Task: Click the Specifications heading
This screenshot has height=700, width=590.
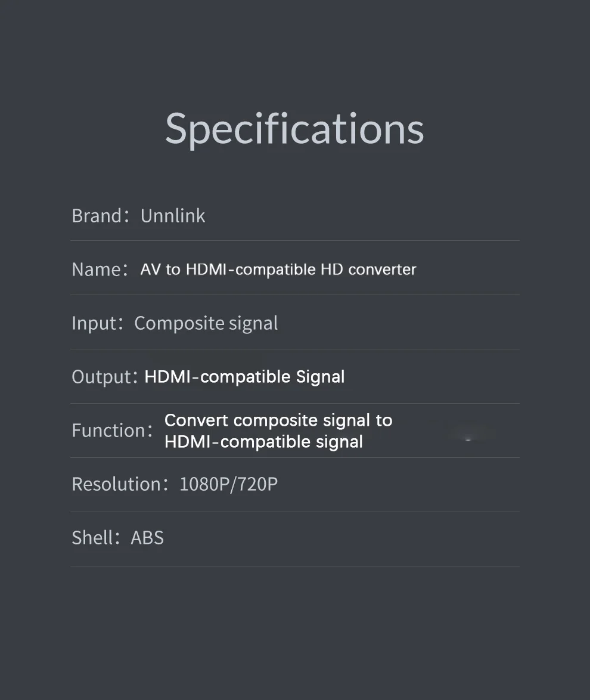Action: pos(294,129)
